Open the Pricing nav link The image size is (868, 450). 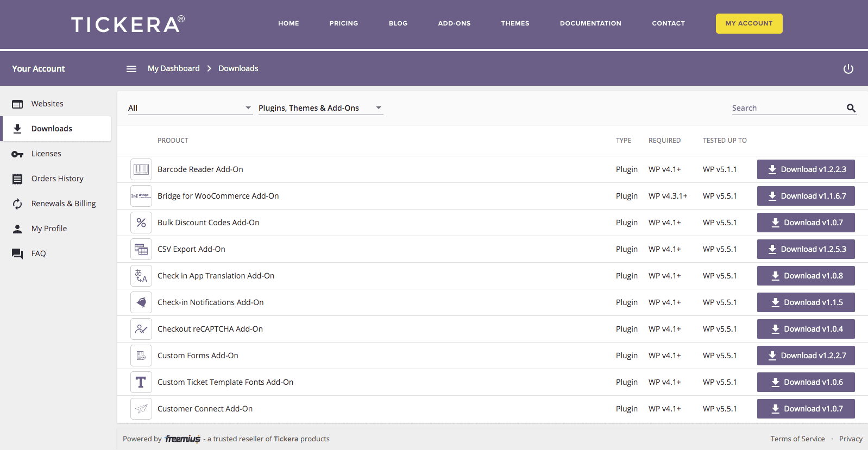(x=344, y=23)
